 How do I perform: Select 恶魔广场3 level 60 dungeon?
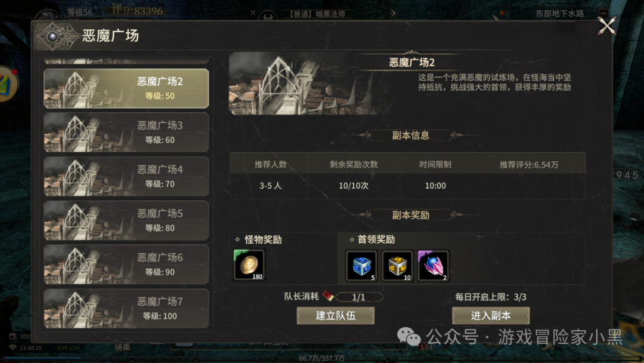126,133
